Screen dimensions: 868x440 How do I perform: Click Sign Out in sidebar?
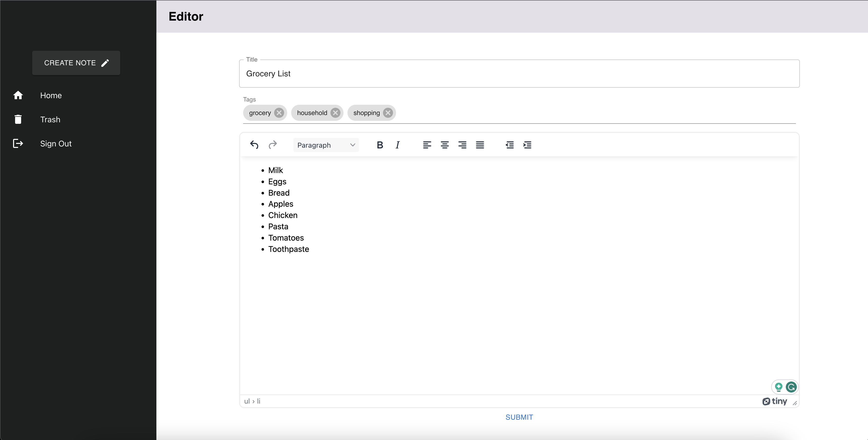(x=56, y=144)
